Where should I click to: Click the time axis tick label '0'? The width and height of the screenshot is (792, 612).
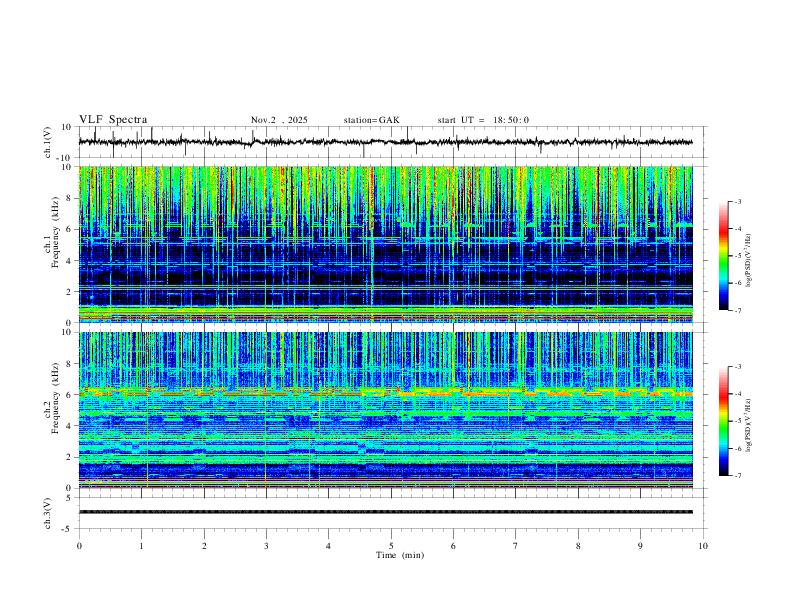coord(79,546)
